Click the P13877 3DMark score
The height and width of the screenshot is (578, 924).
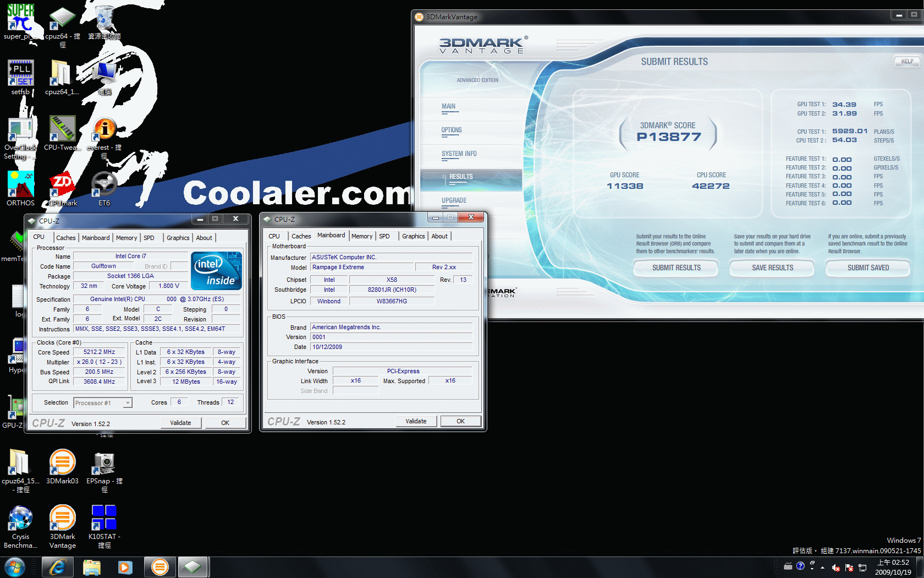tap(669, 137)
